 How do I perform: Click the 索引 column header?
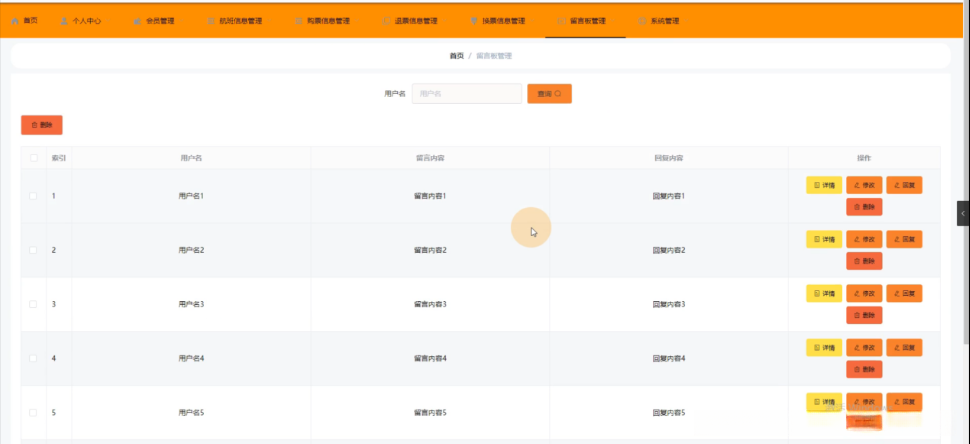(59, 158)
